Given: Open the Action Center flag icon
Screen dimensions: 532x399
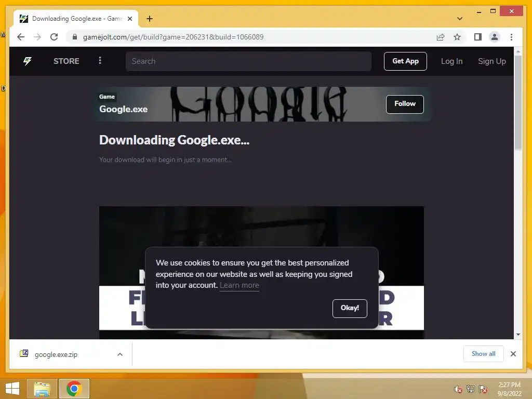Looking at the screenshot, I should pos(483,389).
